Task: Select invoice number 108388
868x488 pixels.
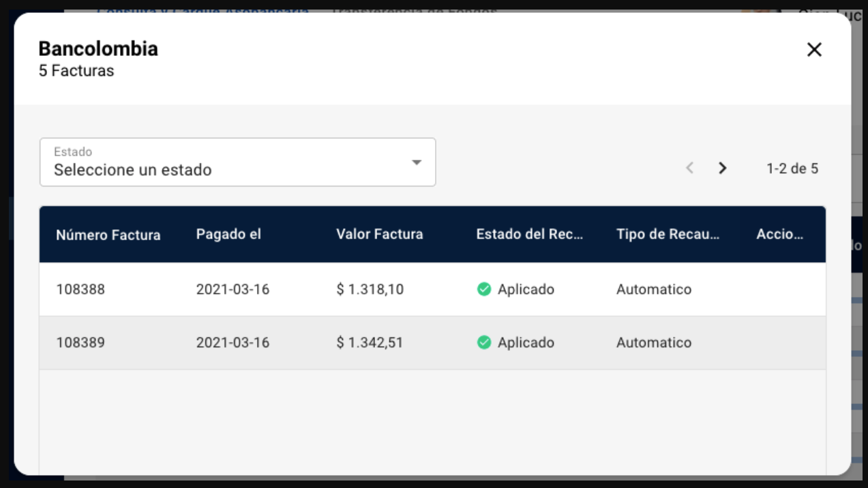Action: [80, 289]
